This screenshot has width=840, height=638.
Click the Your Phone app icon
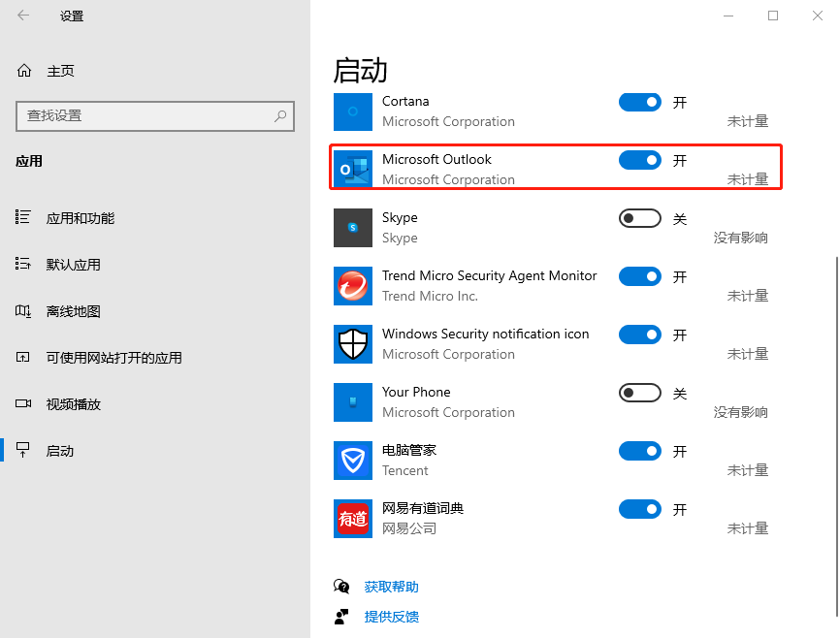[x=353, y=402]
